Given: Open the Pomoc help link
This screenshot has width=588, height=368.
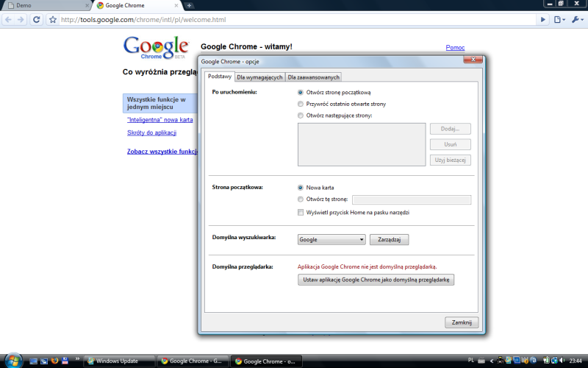Looking at the screenshot, I should 455,47.
